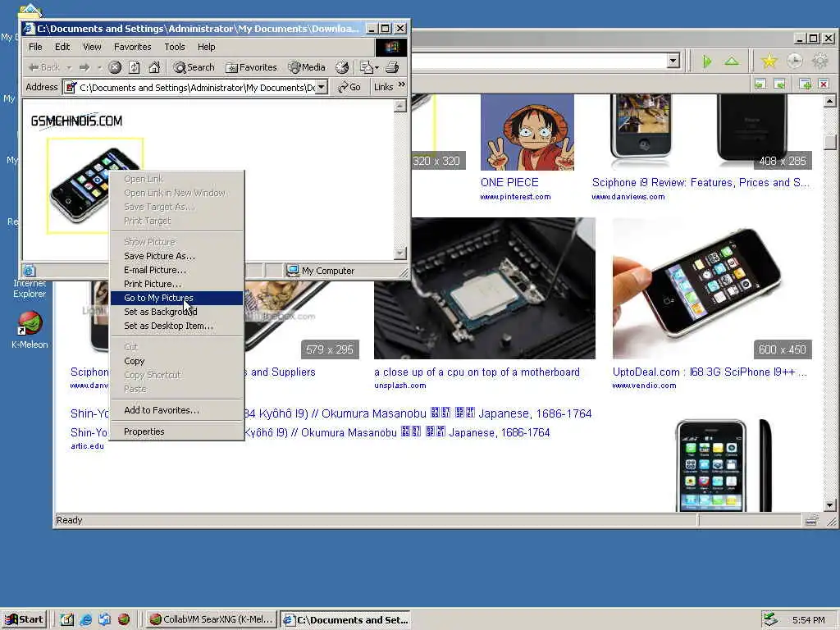Click K-Meleon page scrollbar up arrow

[x=830, y=101]
